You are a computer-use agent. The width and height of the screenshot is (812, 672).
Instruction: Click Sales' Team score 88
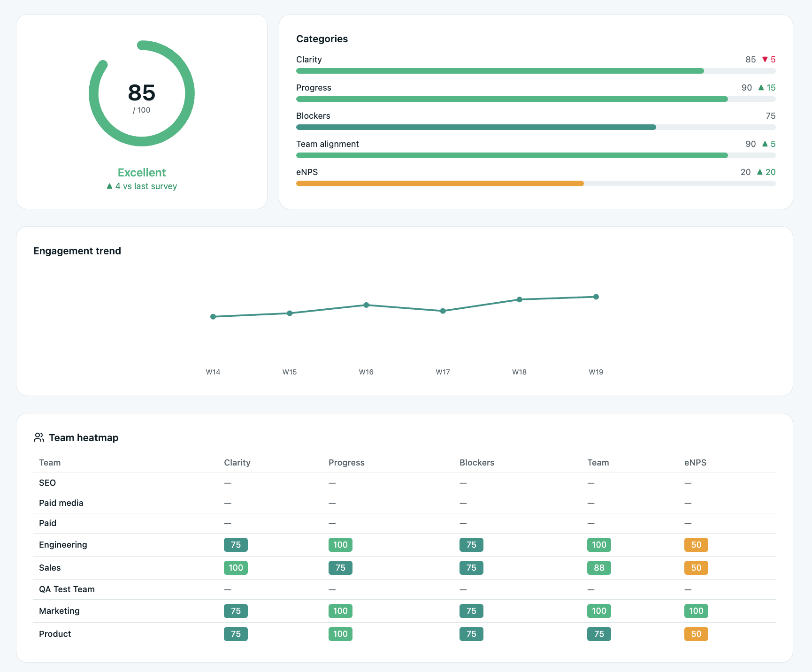coord(599,568)
